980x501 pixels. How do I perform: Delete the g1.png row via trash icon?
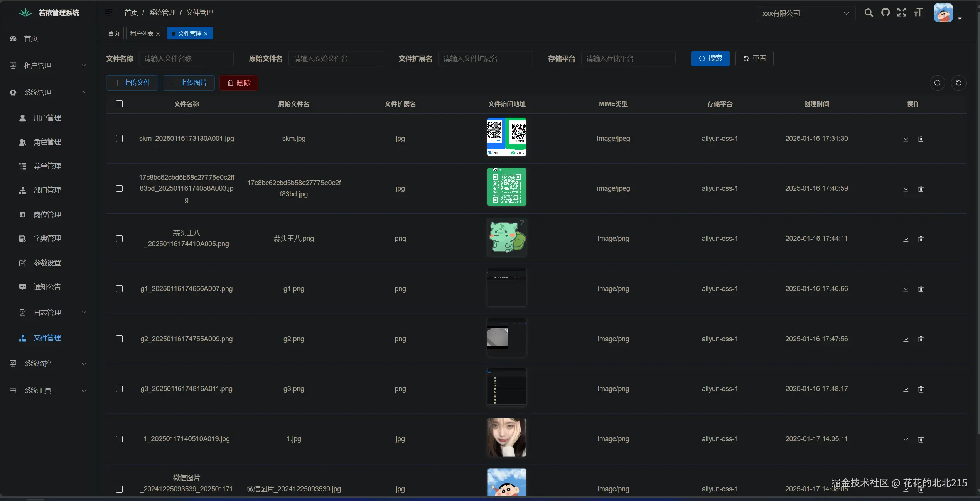(921, 289)
